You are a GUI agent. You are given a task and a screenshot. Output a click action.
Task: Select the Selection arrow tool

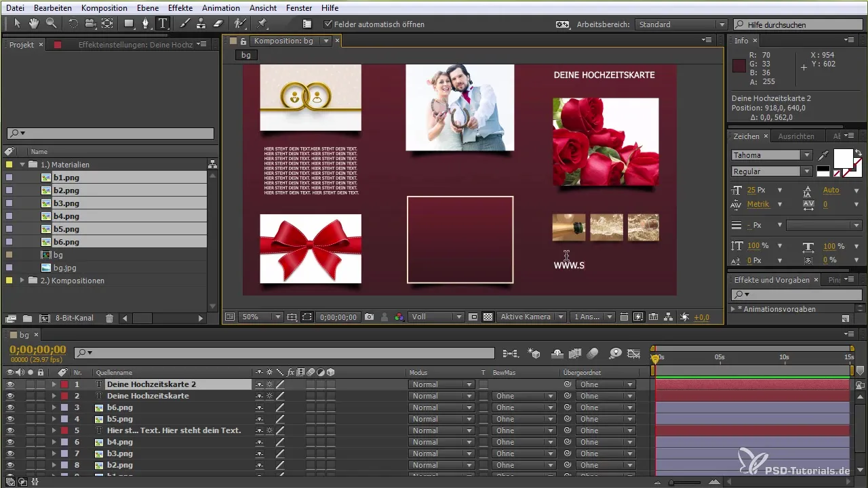coord(18,24)
